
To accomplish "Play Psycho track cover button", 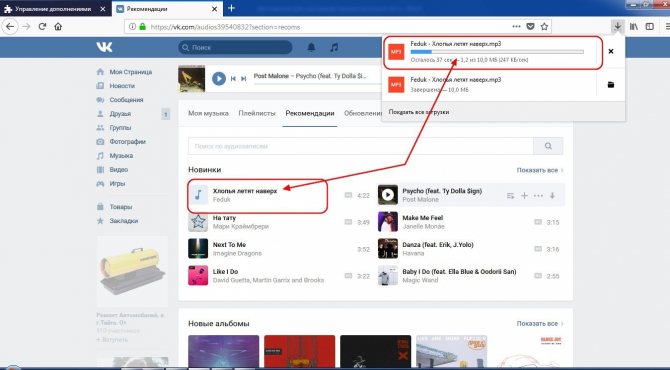I will point(388,195).
